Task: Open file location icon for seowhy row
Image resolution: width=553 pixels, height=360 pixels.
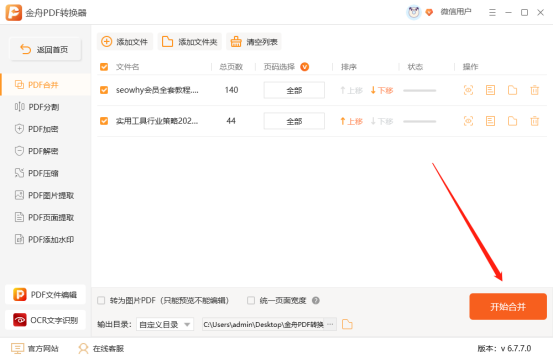Action: point(512,90)
